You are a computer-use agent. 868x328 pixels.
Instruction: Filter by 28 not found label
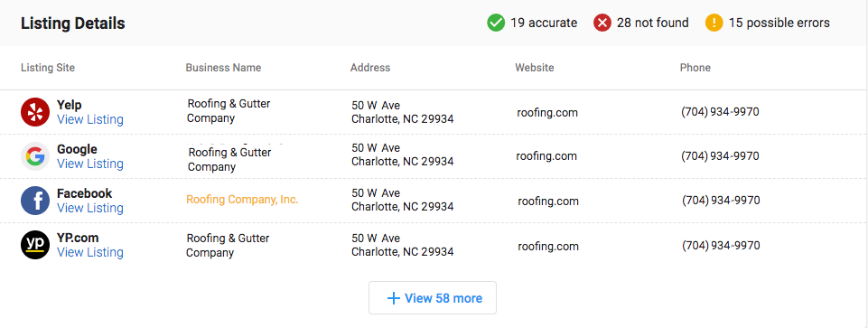pyautogui.click(x=653, y=23)
